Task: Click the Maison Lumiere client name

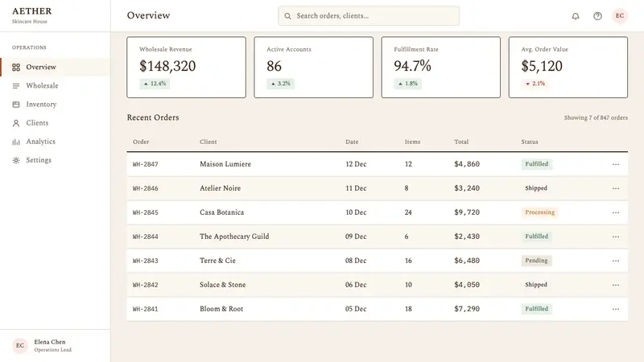Action: [x=225, y=164]
